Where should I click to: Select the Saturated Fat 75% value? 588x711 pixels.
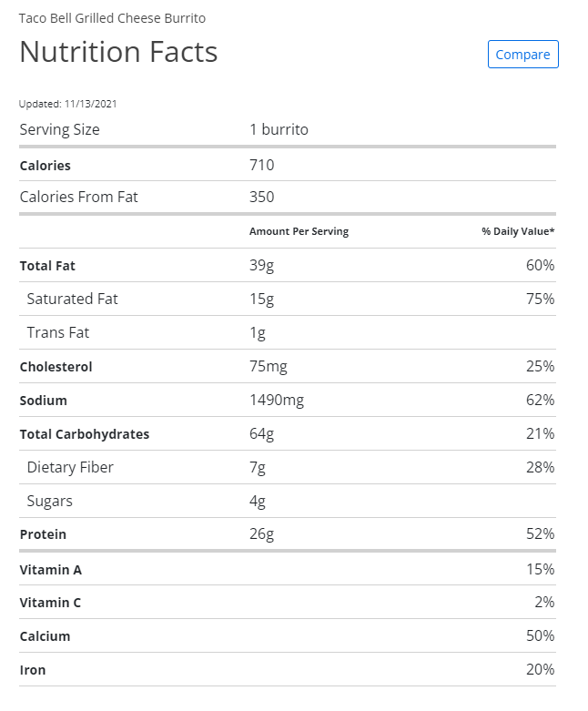pos(541,299)
